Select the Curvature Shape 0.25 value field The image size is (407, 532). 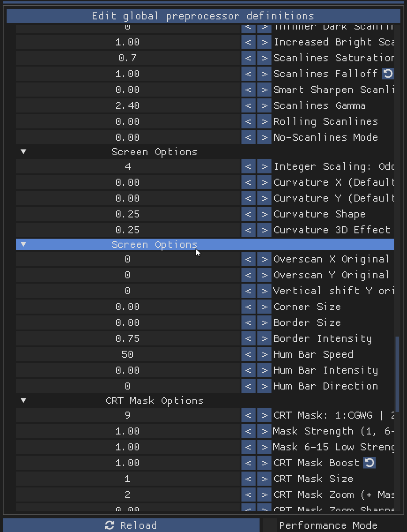tap(128, 214)
